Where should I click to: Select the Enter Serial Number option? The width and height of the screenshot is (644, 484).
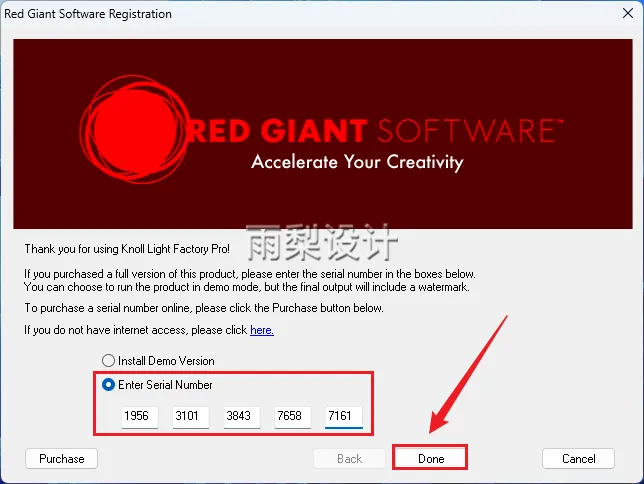pos(157,385)
